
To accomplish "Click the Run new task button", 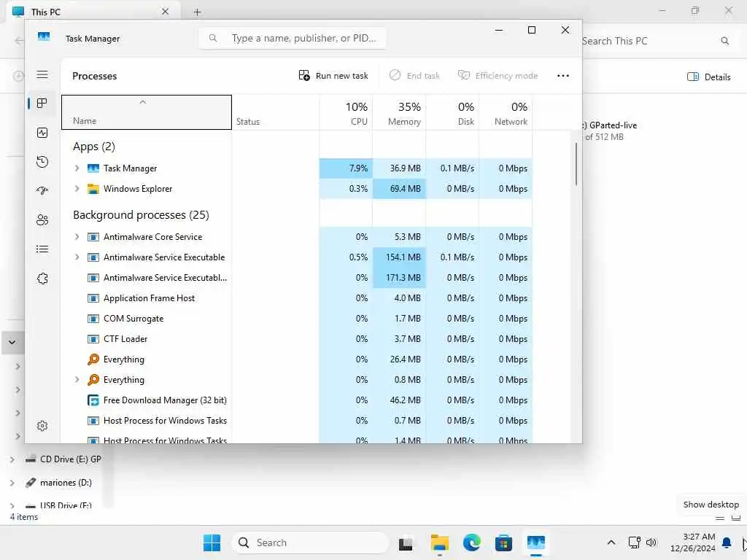I will pyautogui.click(x=333, y=76).
